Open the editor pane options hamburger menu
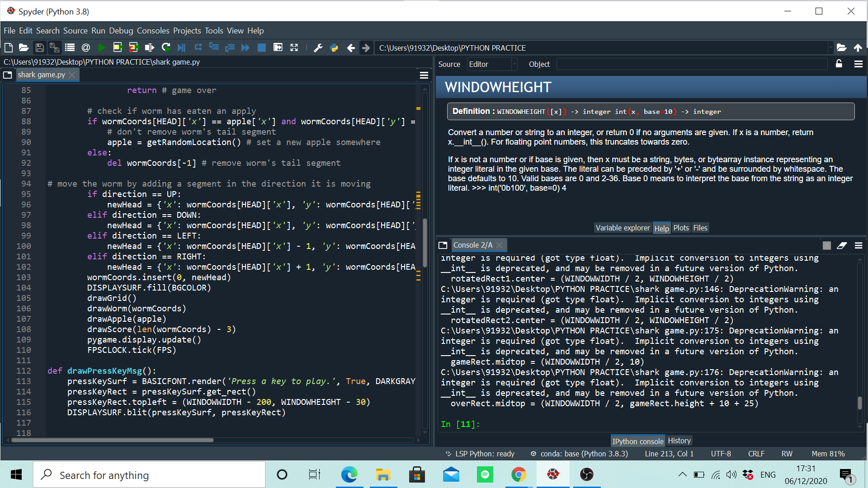The width and height of the screenshot is (868, 488). pyautogui.click(x=424, y=75)
